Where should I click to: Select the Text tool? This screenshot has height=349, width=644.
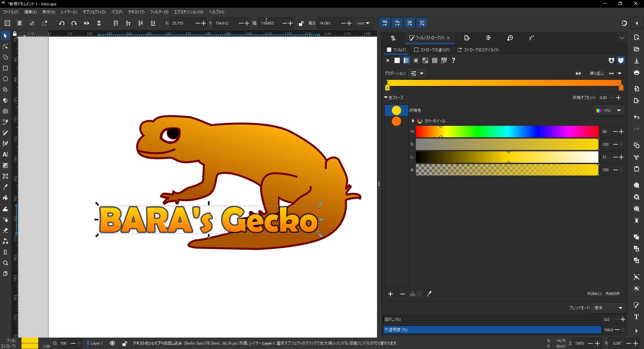tap(5, 155)
